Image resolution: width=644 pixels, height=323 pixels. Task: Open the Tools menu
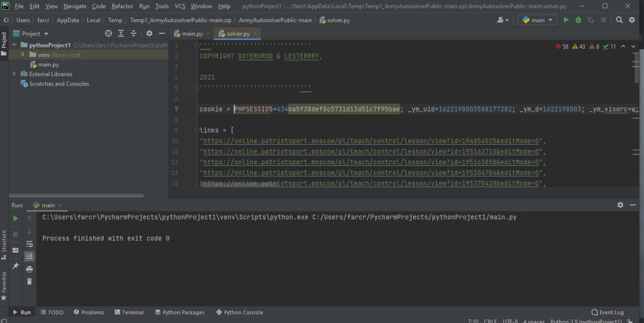coord(162,6)
